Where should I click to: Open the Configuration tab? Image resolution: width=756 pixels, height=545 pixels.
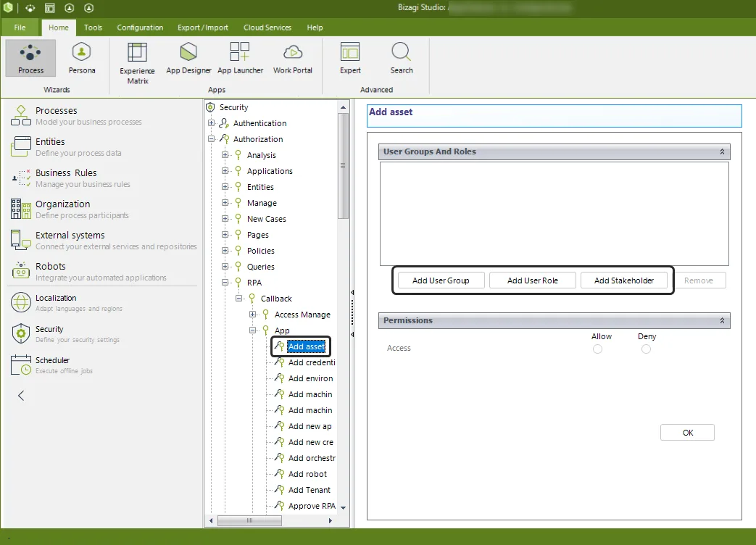pyautogui.click(x=140, y=28)
